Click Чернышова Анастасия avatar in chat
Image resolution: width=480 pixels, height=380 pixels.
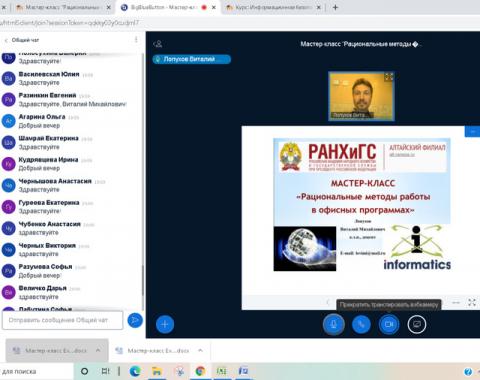tap(9, 185)
